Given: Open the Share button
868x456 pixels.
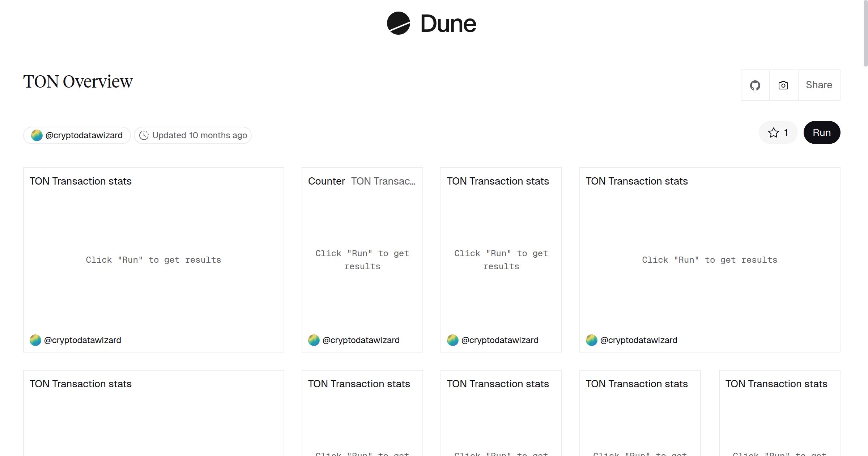Looking at the screenshot, I should 819,85.
